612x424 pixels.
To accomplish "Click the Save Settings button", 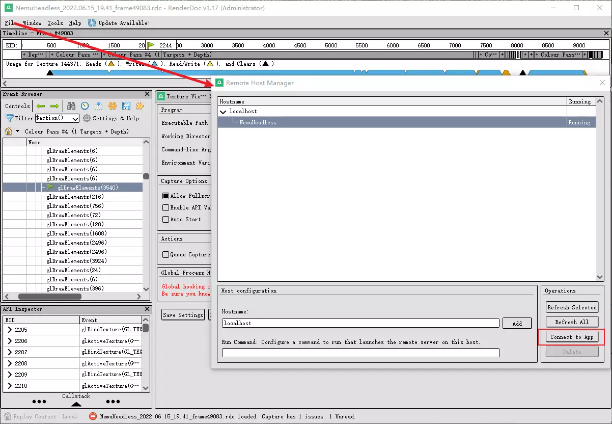I will [183, 315].
